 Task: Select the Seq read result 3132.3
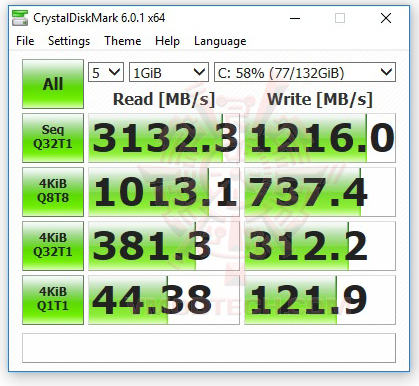164,138
